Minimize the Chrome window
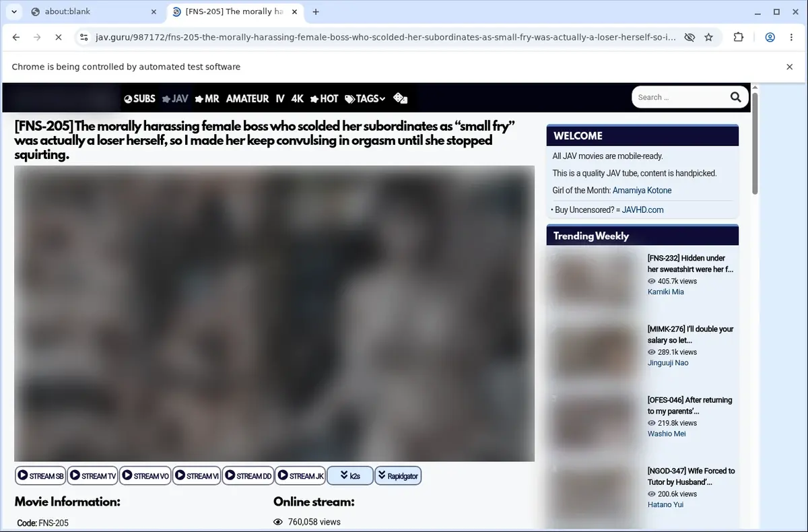Image resolution: width=808 pixels, height=532 pixels. (758, 11)
